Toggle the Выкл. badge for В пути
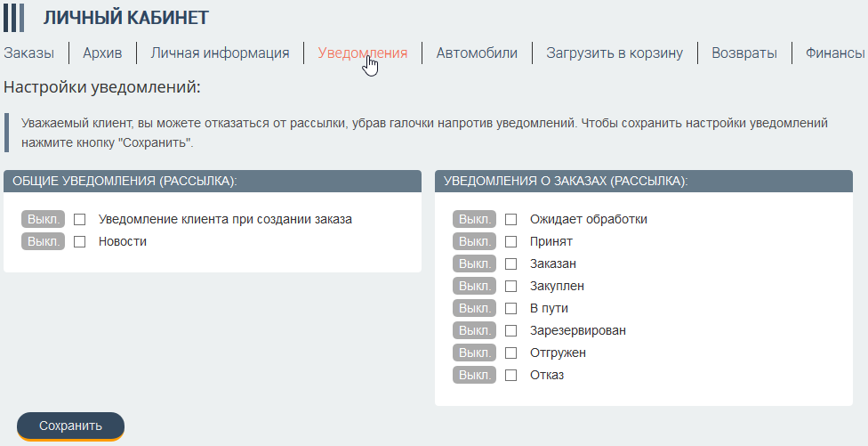This screenshot has width=868, height=446. tap(474, 308)
